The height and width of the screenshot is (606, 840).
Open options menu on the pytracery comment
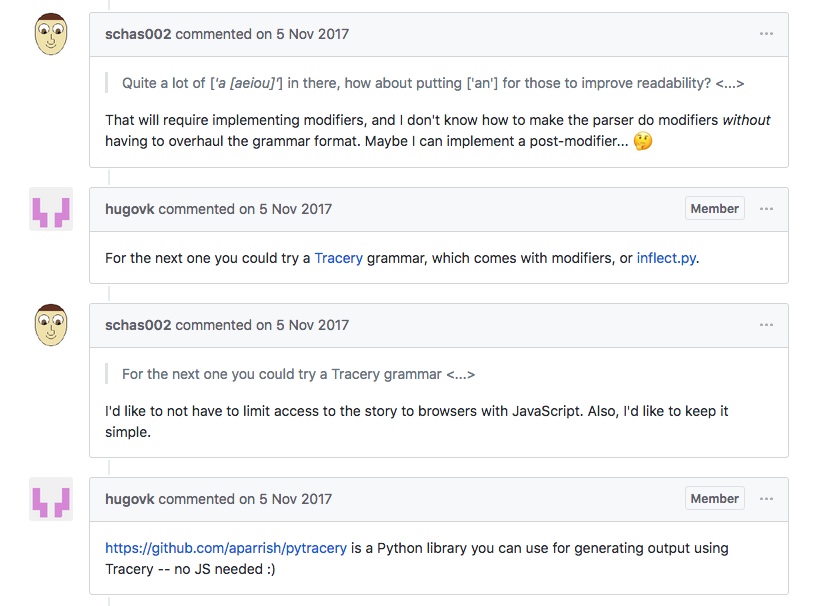click(766, 499)
